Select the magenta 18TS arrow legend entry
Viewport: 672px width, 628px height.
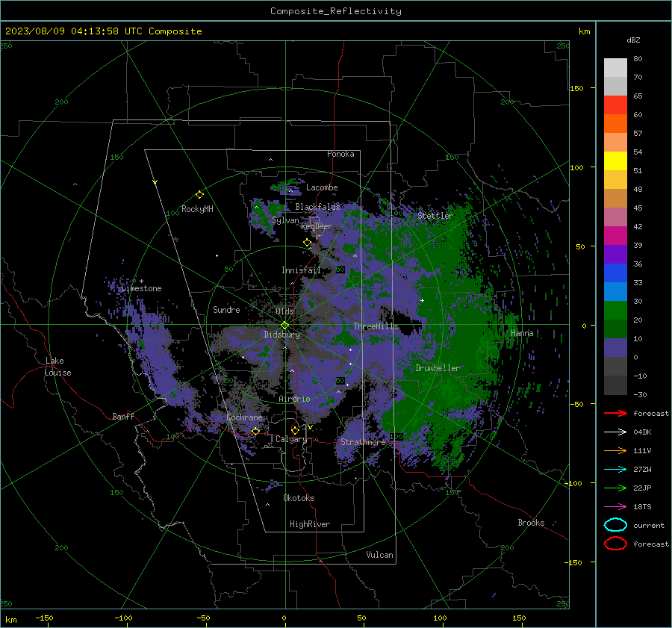click(x=615, y=507)
